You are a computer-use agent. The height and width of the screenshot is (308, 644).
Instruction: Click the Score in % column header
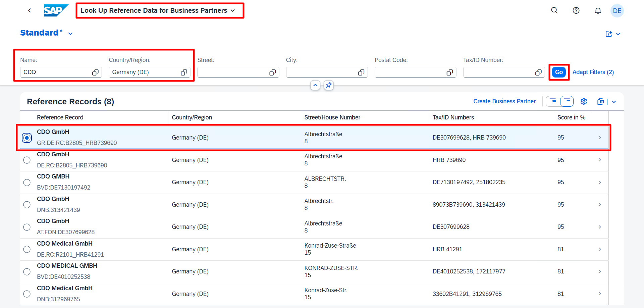(571, 117)
